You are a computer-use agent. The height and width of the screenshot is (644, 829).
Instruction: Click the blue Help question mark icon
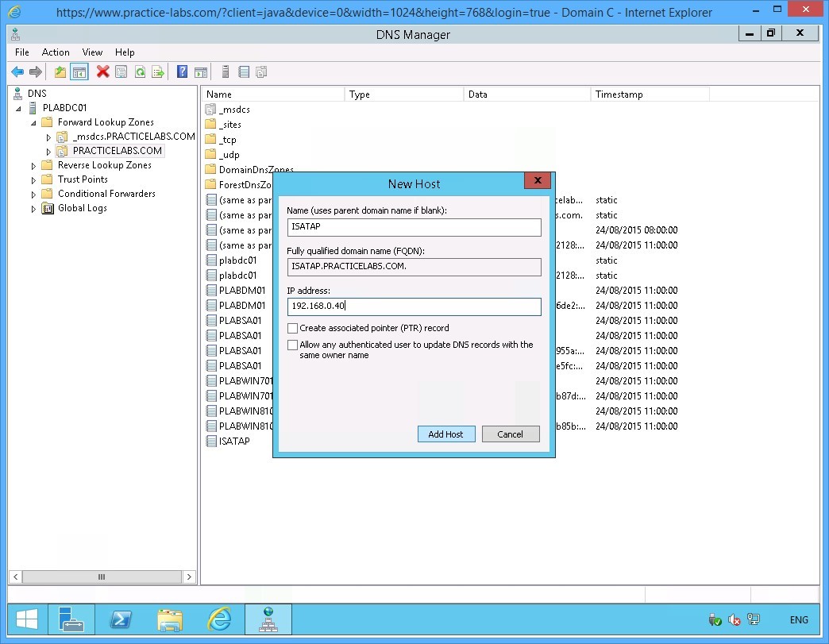coord(182,72)
